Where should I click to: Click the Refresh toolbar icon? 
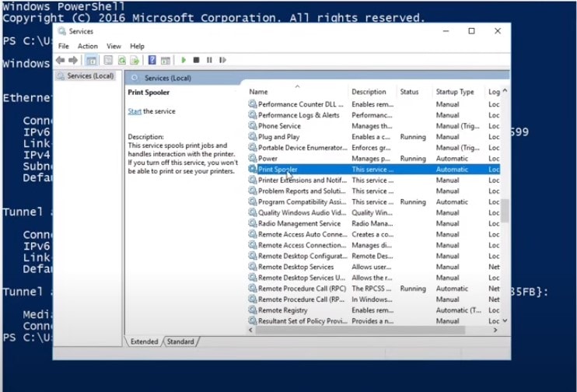122,60
